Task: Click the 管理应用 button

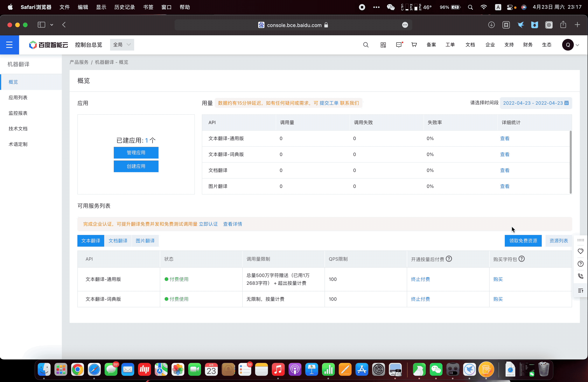Action: 136,153
